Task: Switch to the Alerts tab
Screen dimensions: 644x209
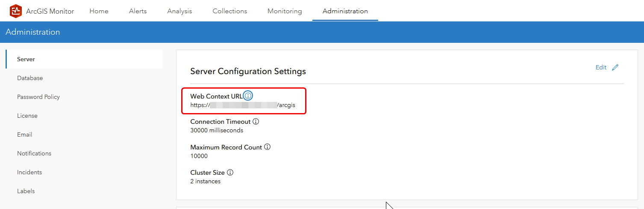Action: click(x=138, y=11)
